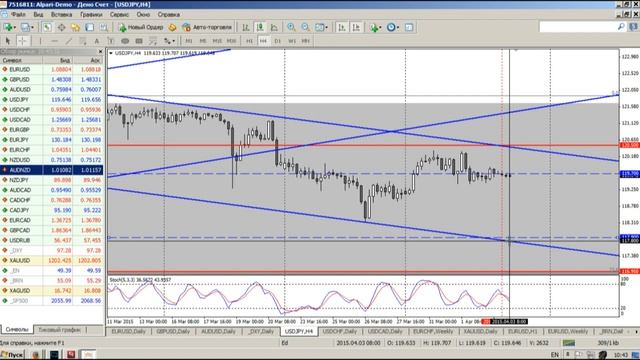
Task: Toggle line chart display mode
Action: click(274, 27)
